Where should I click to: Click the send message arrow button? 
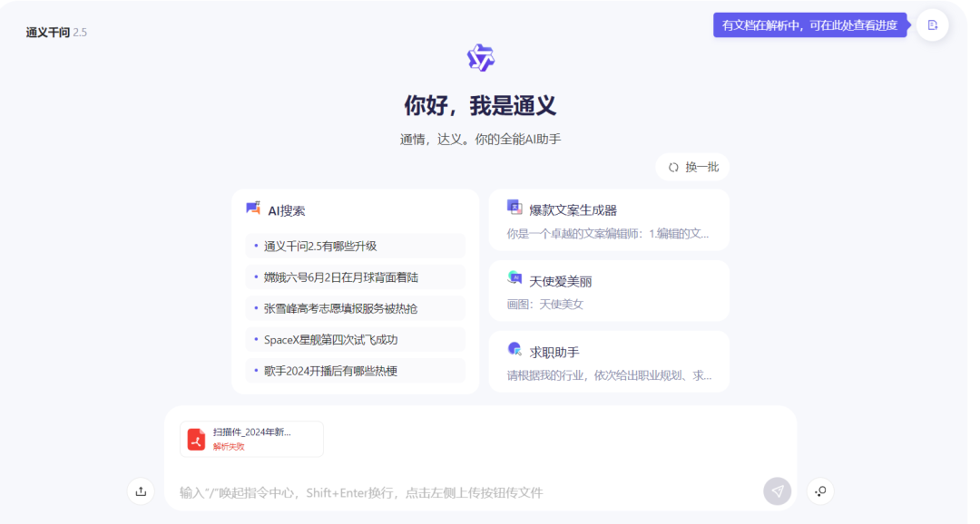point(777,491)
